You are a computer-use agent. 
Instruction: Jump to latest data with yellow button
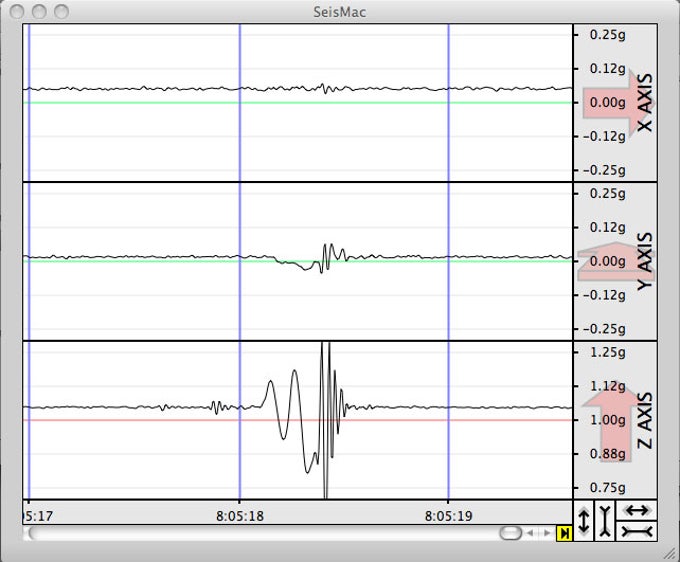tap(564, 533)
